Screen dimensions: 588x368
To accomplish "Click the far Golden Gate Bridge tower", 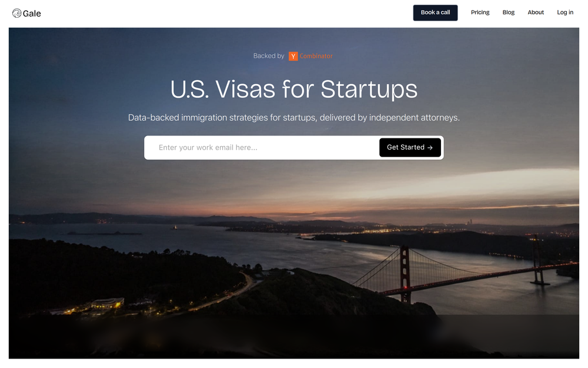I will pyautogui.click(x=538, y=259).
